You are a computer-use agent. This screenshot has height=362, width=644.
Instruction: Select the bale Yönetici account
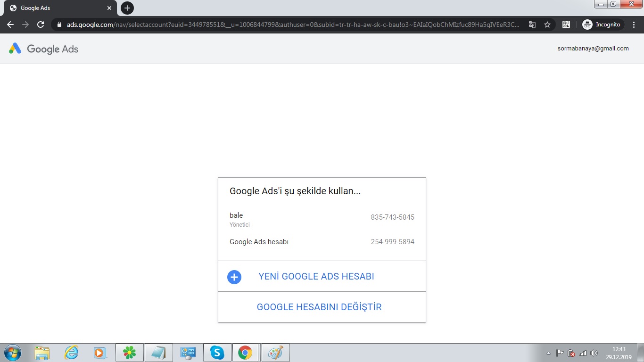coord(322,220)
